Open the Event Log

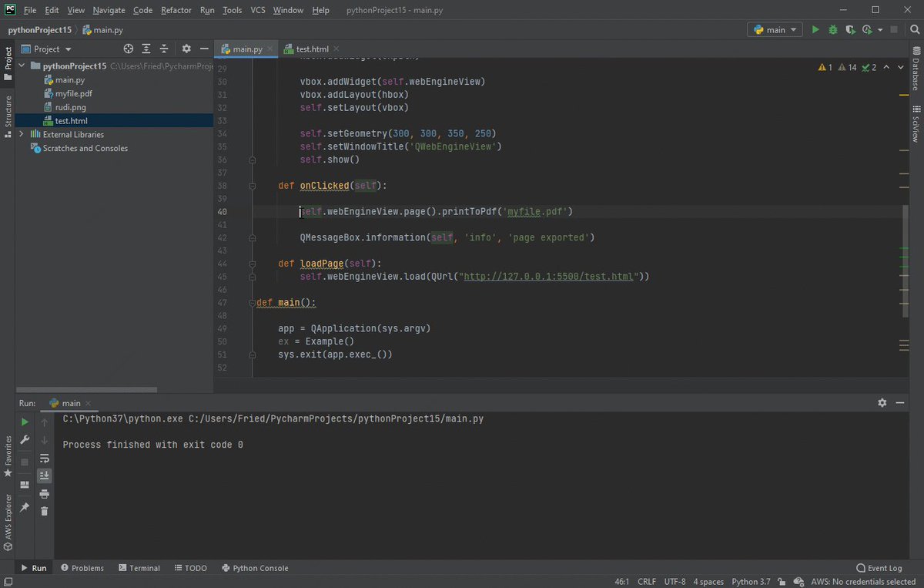[879, 568]
